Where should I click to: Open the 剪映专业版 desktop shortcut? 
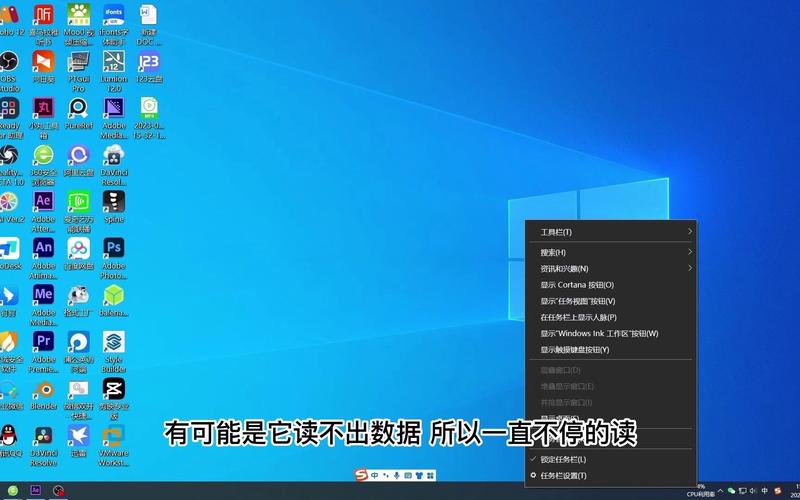[x=113, y=399]
